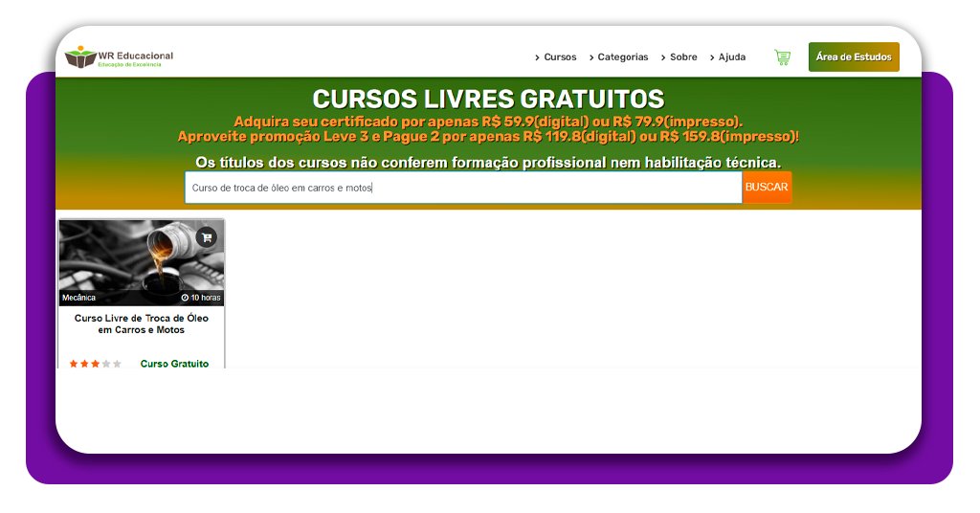
Task: Open the Categorias menu item
Action: click(x=622, y=57)
